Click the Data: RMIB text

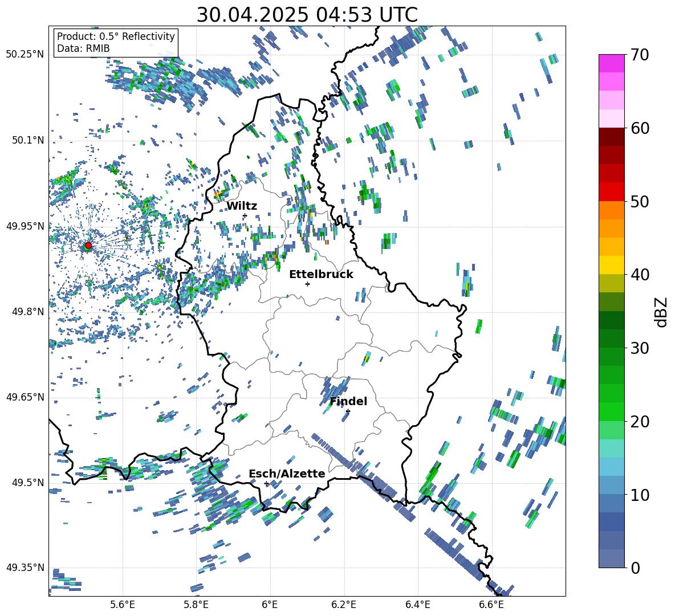[83, 48]
